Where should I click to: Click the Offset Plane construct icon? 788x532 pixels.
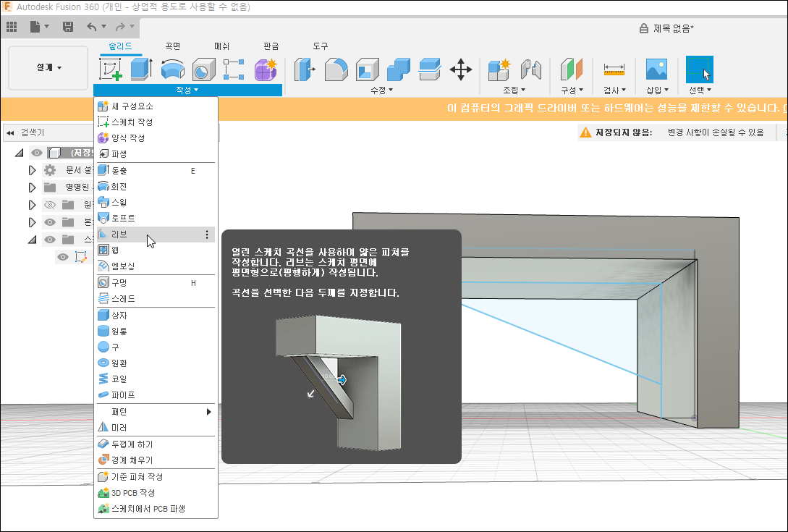point(572,69)
